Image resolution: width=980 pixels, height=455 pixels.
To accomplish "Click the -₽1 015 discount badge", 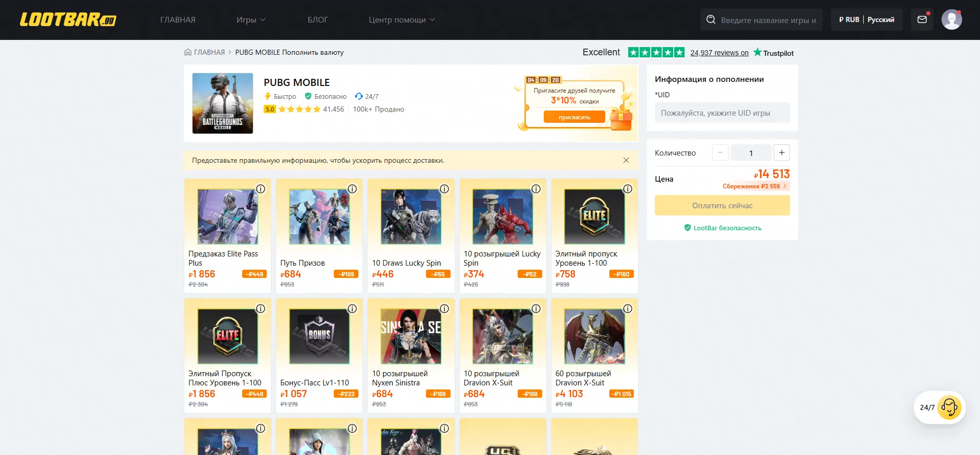I will (622, 394).
